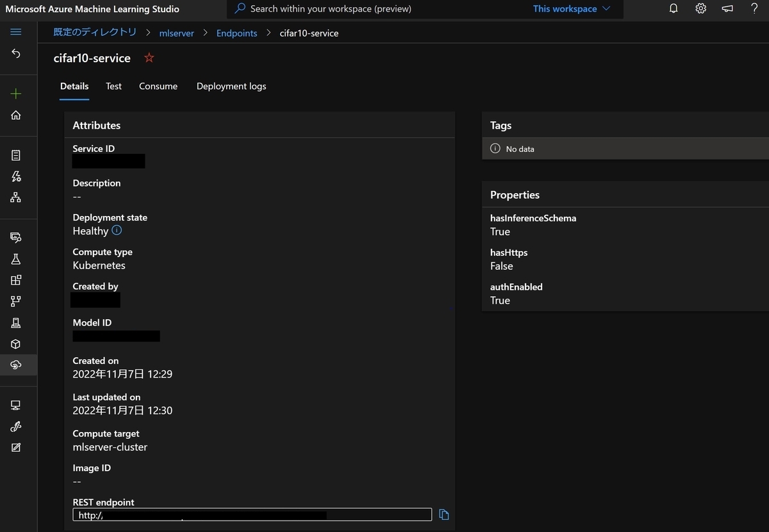Click hasHttps property label
This screenshot has width=769, height=532.
click(509, 253)
